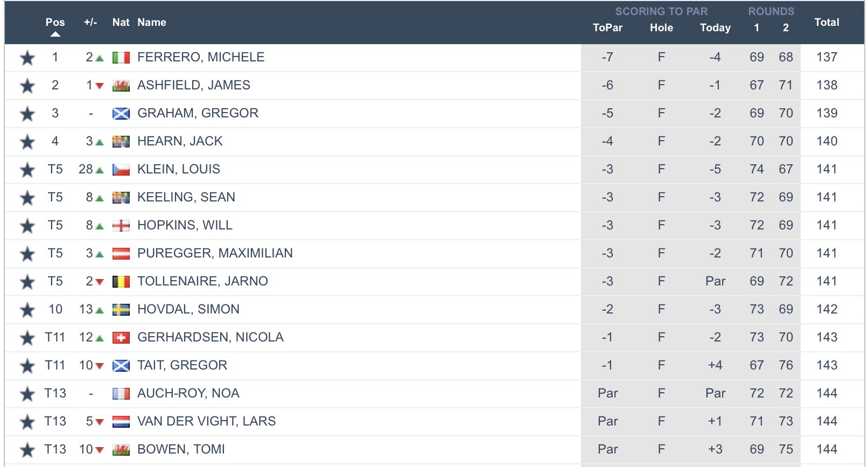868x467 pixels.
Task: Sort by the Pos column header
Action: click(55, 22)
